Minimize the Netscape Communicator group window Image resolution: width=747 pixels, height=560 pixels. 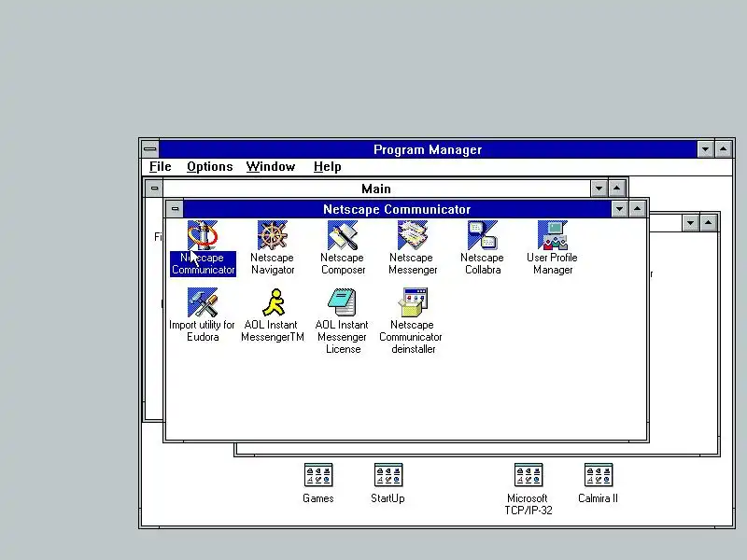[x=619, y=208]
